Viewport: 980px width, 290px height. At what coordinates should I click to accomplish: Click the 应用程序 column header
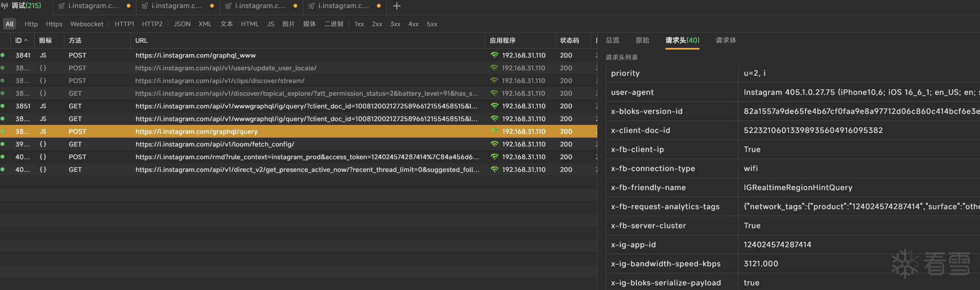click(520, 41)
